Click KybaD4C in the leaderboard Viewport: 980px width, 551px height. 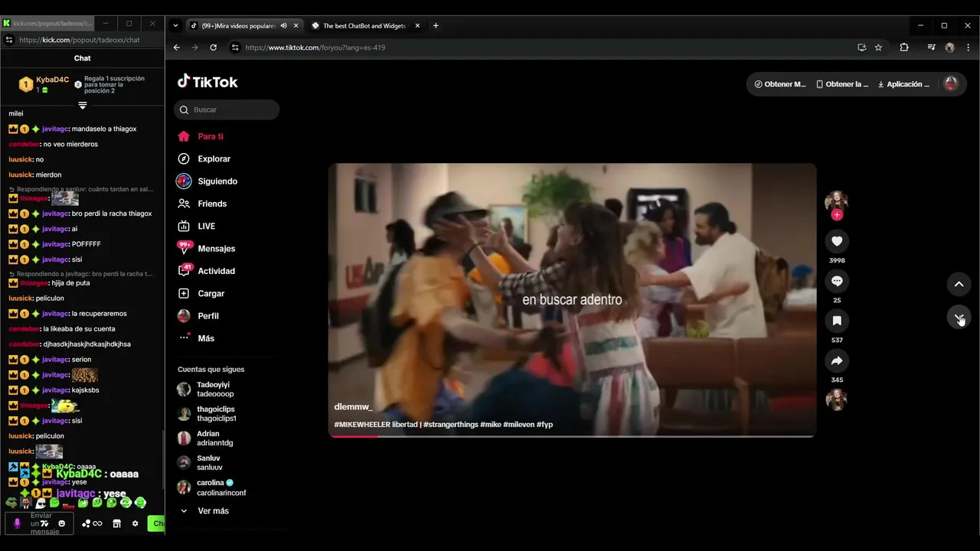click(x=52, y=80)
